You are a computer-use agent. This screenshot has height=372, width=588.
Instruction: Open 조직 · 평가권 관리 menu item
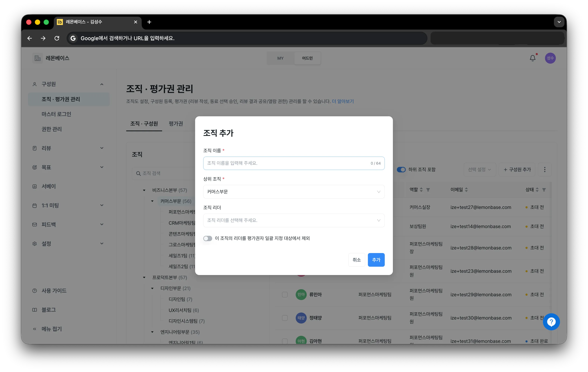click(69, 99)
